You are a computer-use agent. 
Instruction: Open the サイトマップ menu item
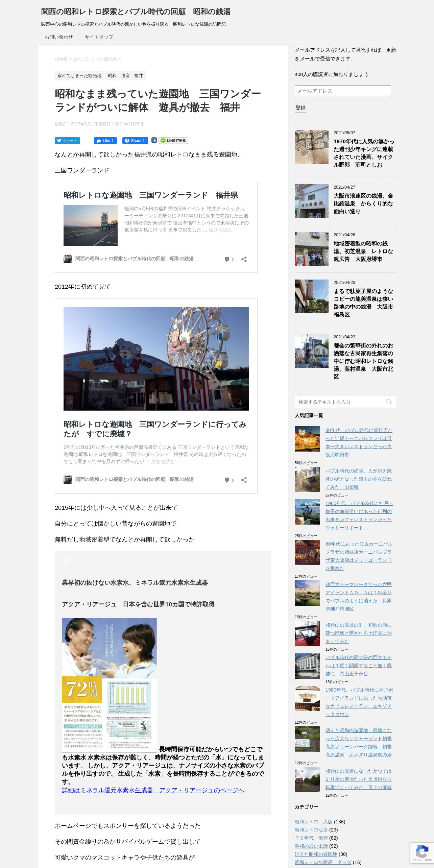click(x=99, y=37)
